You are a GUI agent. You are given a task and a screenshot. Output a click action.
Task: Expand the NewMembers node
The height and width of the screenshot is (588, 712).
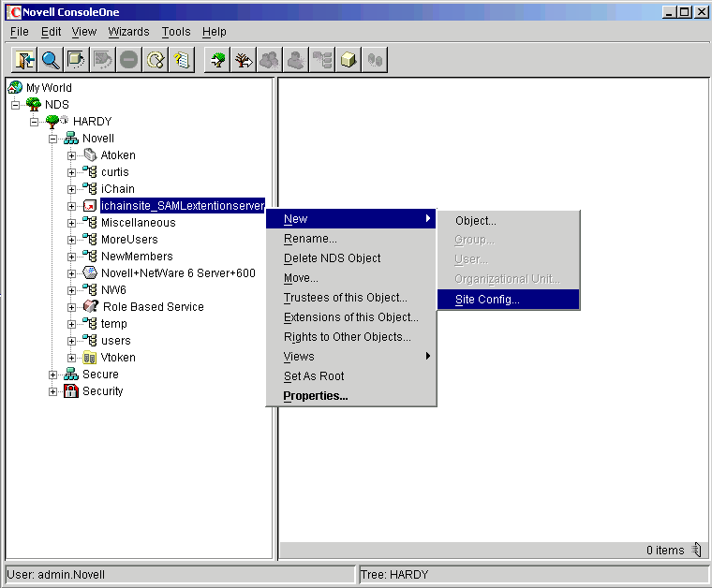[x=71, y=257]
